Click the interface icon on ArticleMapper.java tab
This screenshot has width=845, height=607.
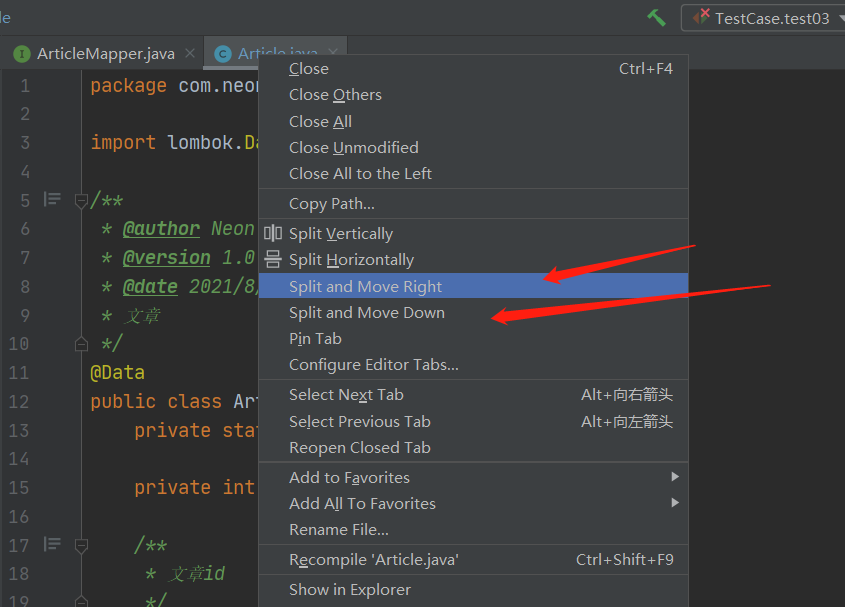click(x=22, y=54)
